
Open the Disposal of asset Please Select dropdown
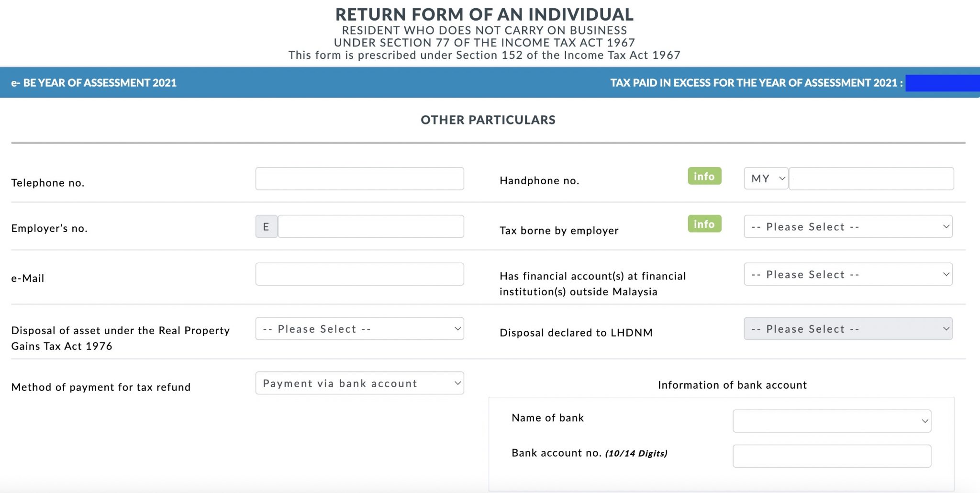pos(359,328)
